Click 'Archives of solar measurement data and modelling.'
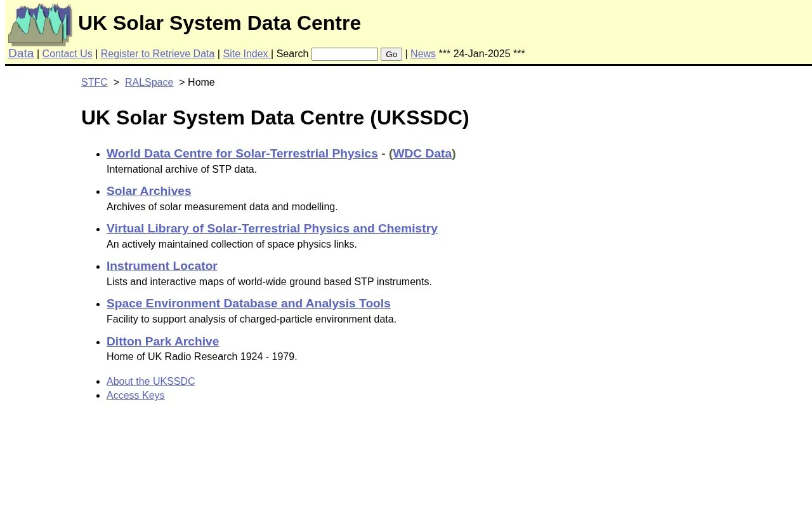This screenshot has height=508, width=812. (x=222, y=207)
